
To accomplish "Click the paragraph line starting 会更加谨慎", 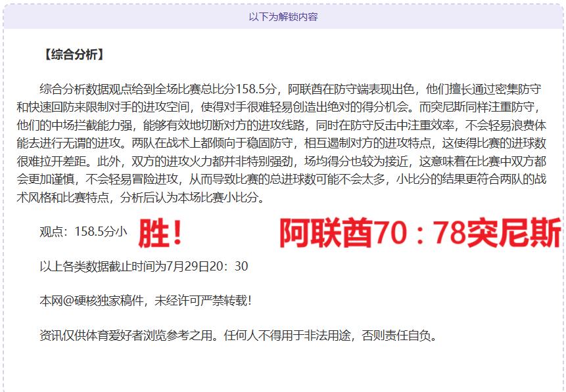I will pos(281,179).
